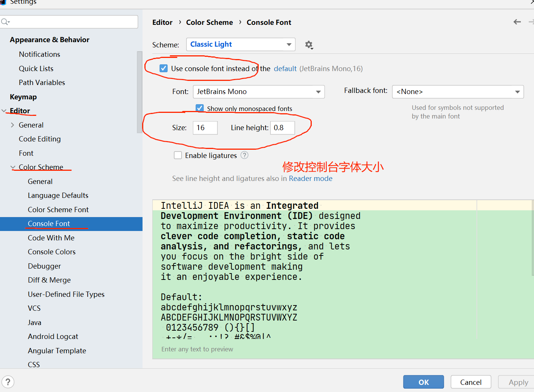
Task: Toggle Use console font checkbox
Action: tap(164, 68)
